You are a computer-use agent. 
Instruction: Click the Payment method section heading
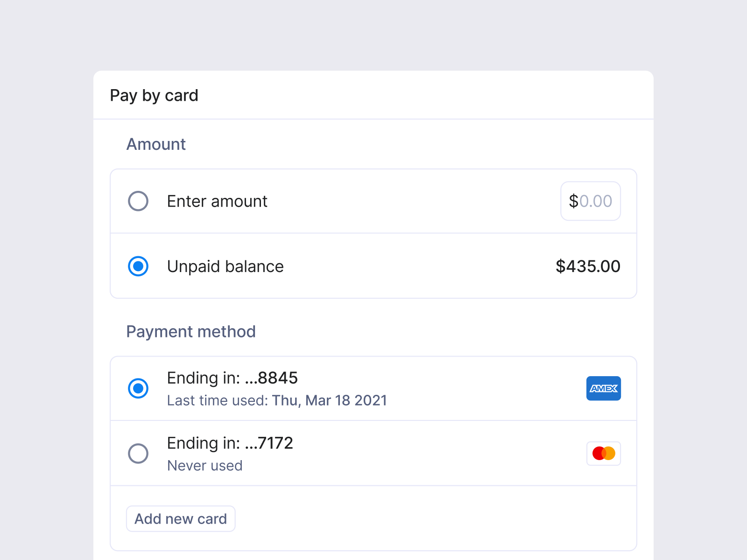(190, 331)
